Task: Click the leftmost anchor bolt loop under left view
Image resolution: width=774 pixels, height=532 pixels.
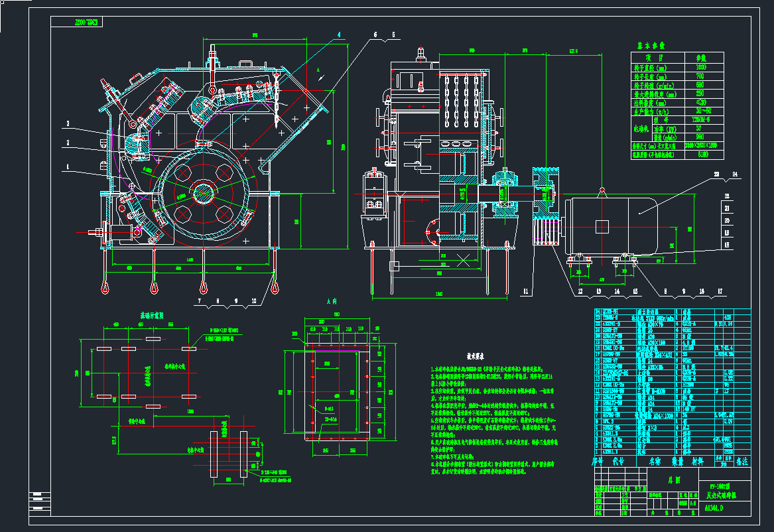Action: pyautogui.click(x=105, y=287)
